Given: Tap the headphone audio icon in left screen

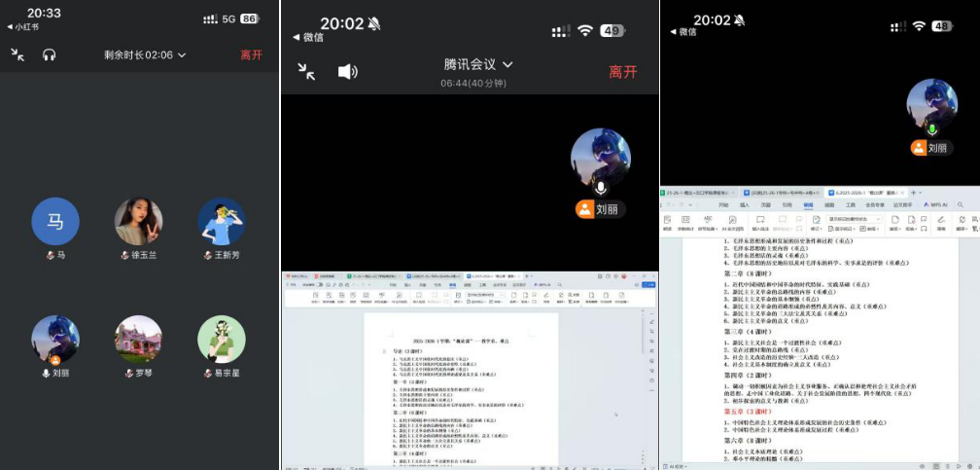Looking at the screenshot, I should tap(50, 55).
